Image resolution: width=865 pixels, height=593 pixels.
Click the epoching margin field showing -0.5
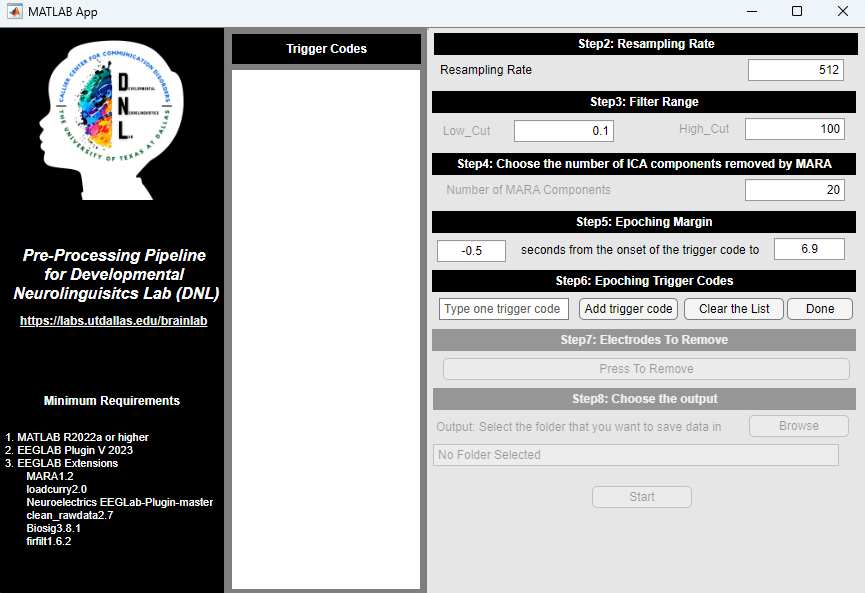coord(471,250)
